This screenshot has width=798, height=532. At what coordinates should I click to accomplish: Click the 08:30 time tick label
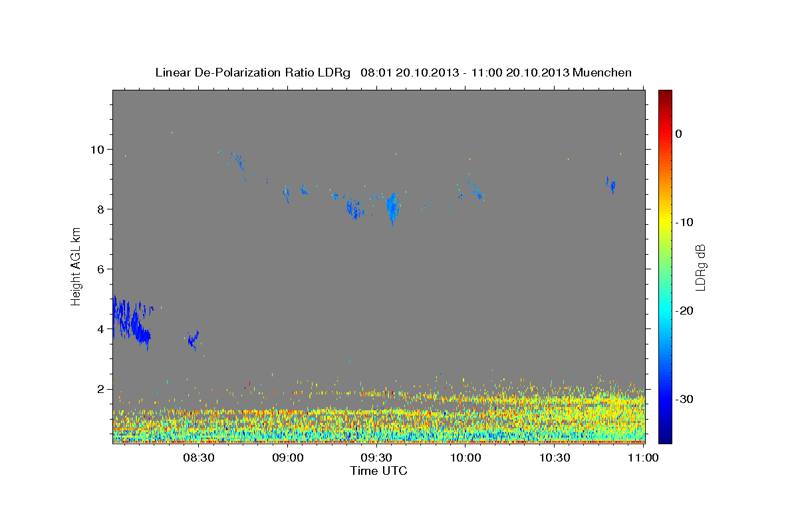tap(198, 458)
